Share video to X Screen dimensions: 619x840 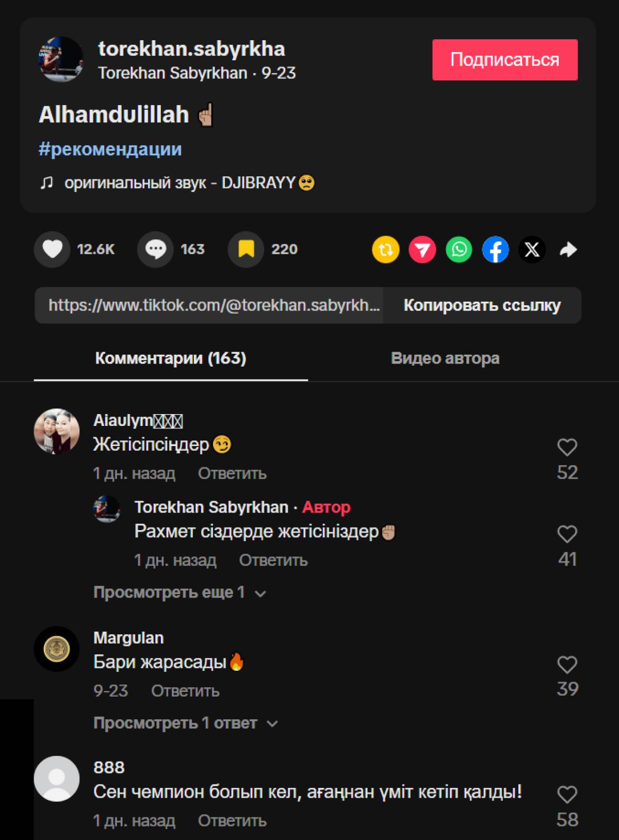point(532,250)
